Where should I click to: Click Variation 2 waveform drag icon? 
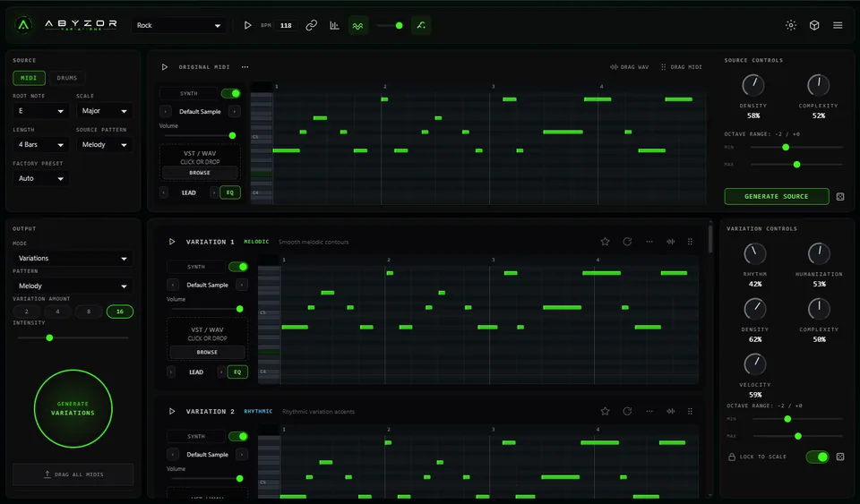(x=671, y=412)
